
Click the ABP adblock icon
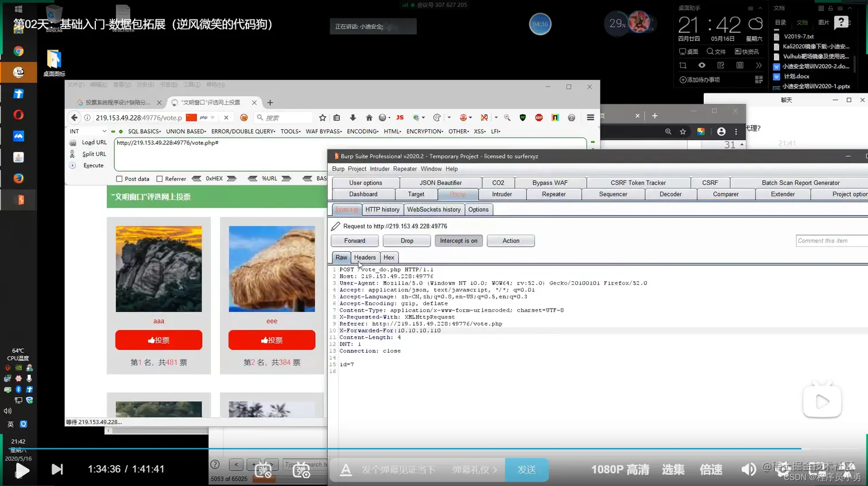[x=538, y=118]
